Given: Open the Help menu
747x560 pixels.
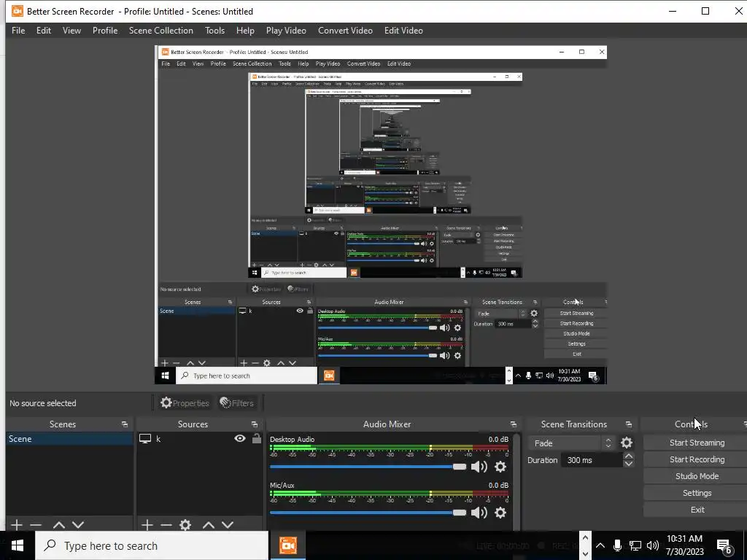Looking at the screenshot, I should click(x=245, y=31).
